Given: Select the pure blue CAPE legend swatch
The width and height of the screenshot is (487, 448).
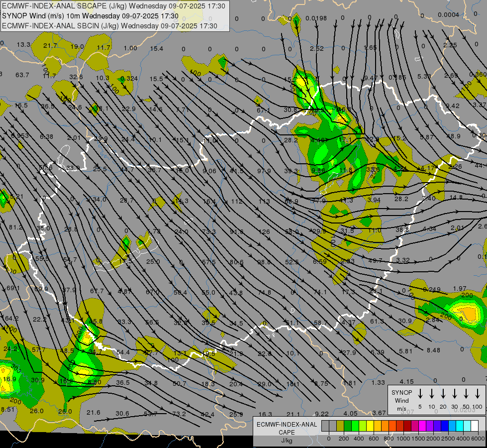Looking at the screenshot, I should coord(445,426).
